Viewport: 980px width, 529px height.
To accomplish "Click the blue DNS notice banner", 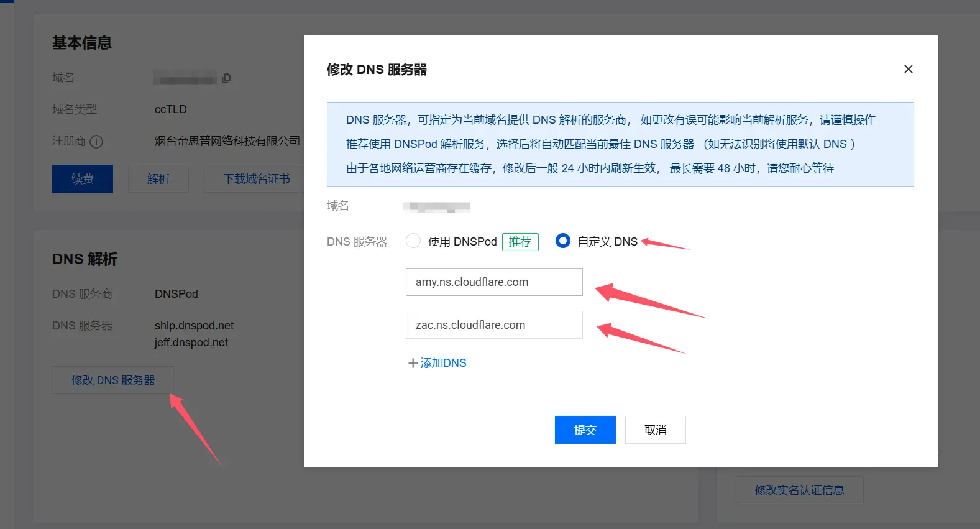I will tap(620, 144).
